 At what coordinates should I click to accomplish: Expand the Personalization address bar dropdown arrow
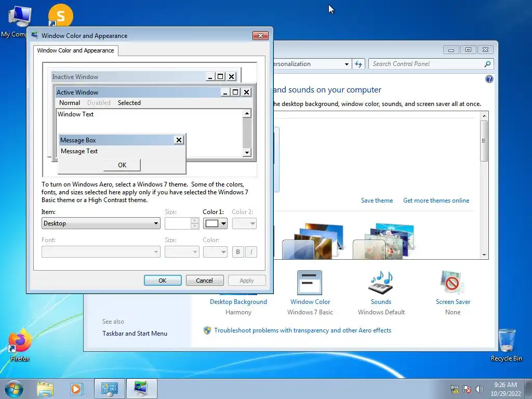[x=347, y=64]
